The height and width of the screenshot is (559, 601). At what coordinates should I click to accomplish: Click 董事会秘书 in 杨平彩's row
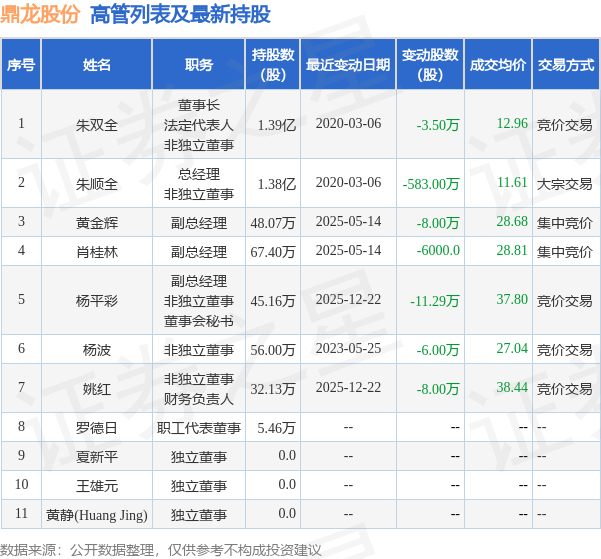point(199,321)
